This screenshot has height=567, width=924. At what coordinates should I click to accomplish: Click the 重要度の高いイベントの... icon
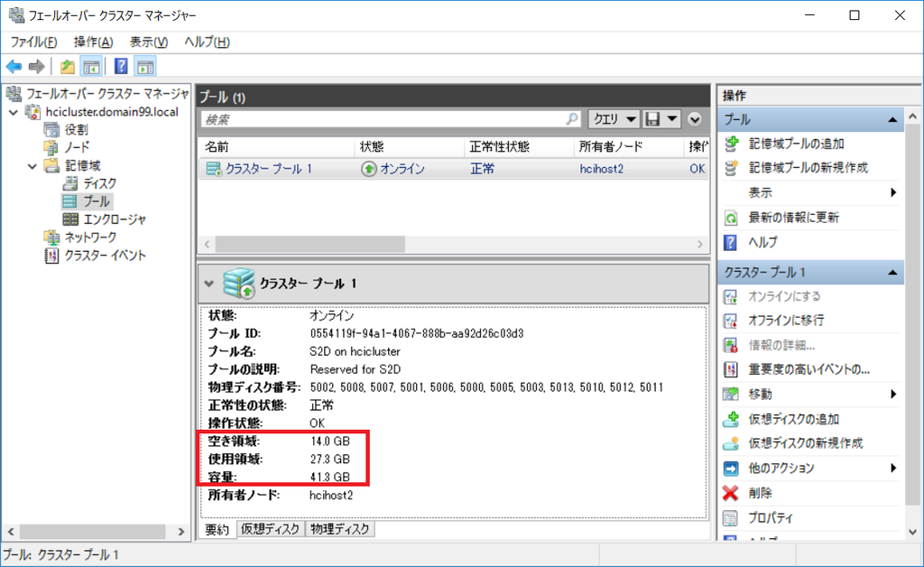731,369
